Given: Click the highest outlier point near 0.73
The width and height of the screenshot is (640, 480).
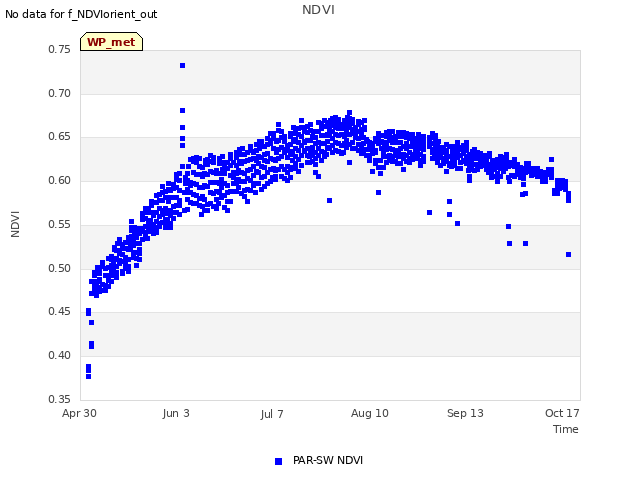Looking at the screenshot, I should click(x=182, y=66).
